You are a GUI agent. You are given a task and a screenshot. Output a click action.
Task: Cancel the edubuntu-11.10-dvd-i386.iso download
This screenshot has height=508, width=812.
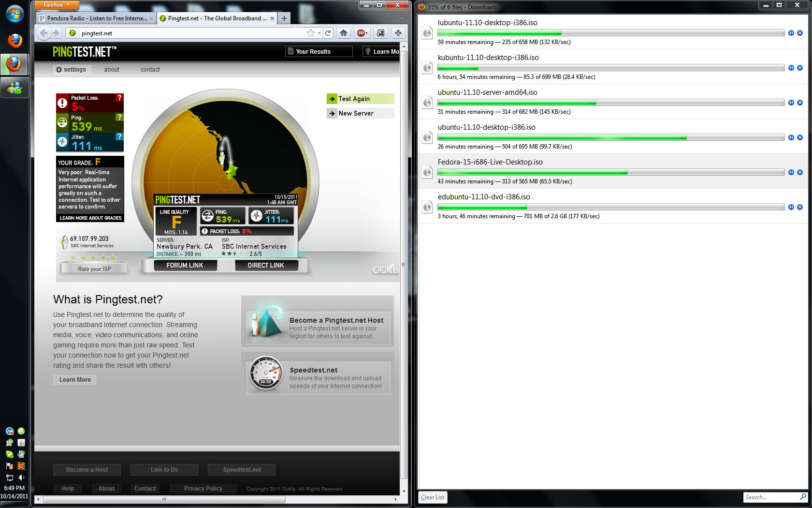coord(800,207)
